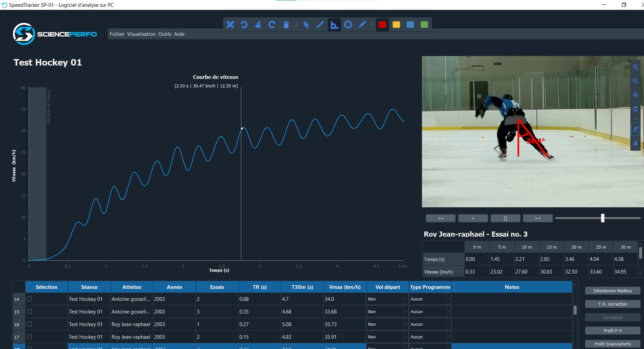Select the angle measurement tool
644x349 pixels.
pyautogui.click(x=334, y=25)
